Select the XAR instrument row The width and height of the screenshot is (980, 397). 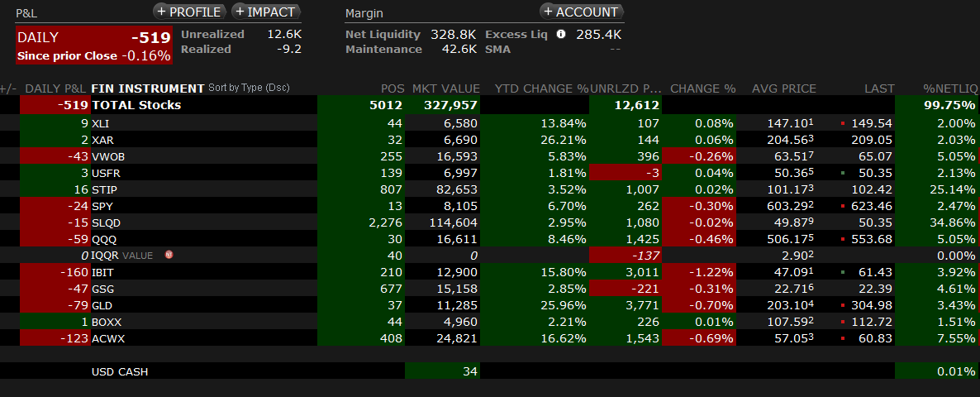[x=490, y=140]
